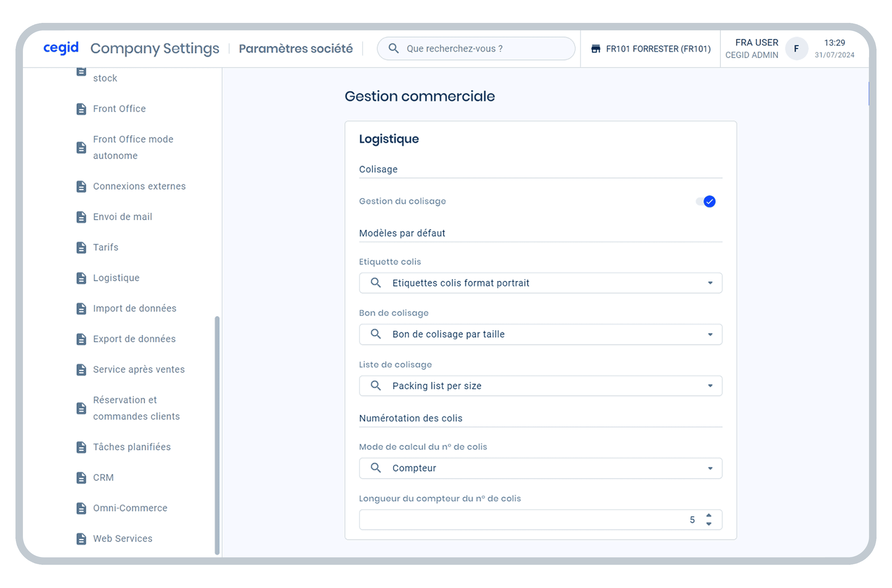
Task: Expand the Mode de calcul dropdown arrow
Action: click(711, 468)
